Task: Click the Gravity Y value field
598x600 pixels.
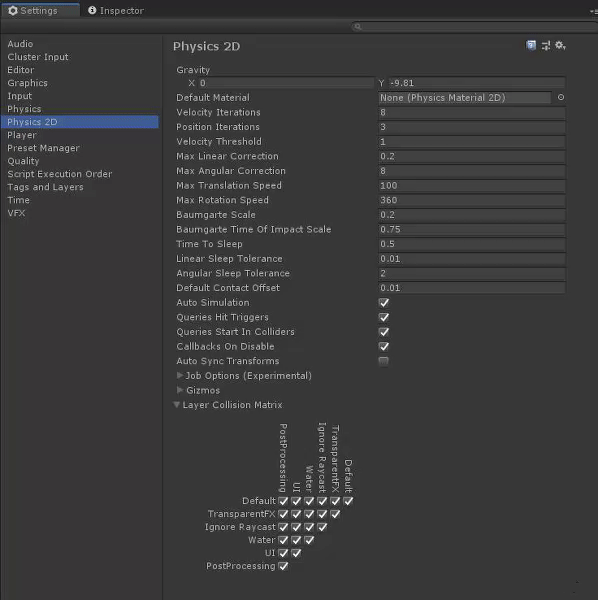Action: [477, 83]
